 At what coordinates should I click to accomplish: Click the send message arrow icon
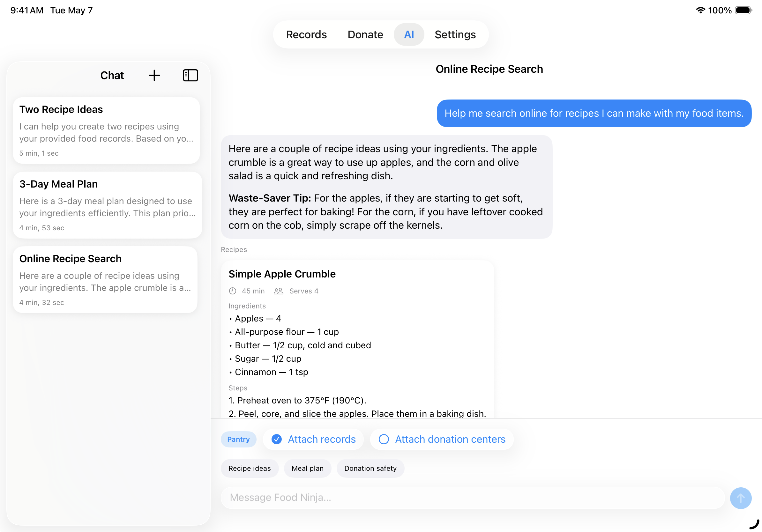click(740, 498)
